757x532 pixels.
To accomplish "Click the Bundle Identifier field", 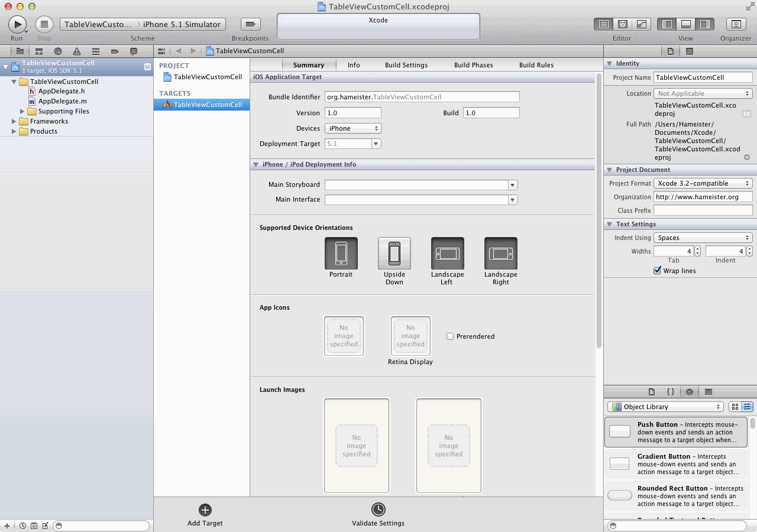I will click(x=422, y=97).
